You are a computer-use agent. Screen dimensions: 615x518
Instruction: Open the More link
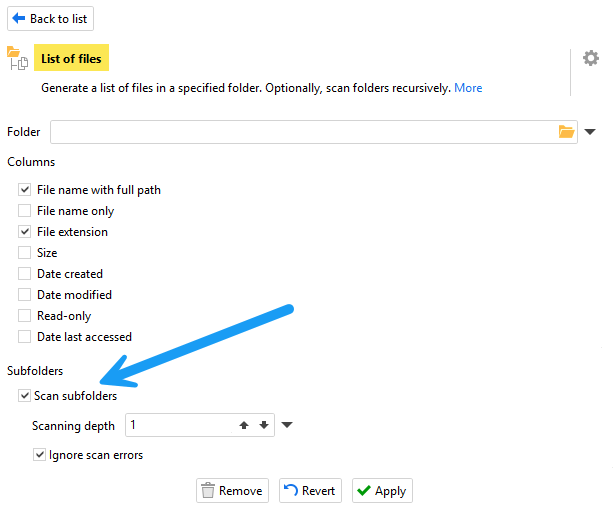pos(468,88)
